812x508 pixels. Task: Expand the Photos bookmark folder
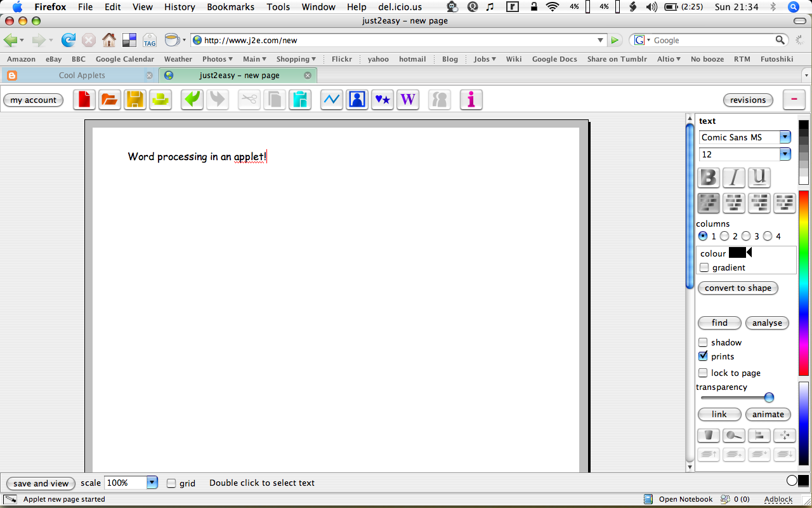218,59
